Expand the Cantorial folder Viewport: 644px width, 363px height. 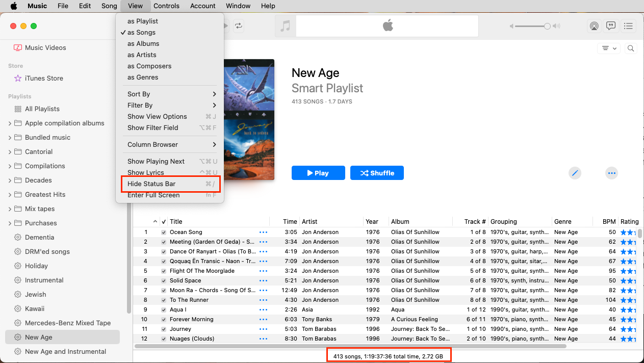tap(10, 151)
